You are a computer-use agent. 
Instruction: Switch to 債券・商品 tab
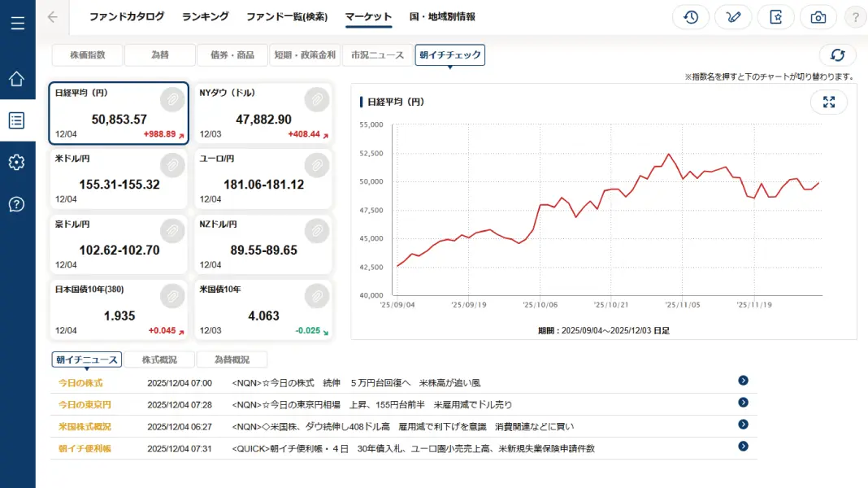232,54
